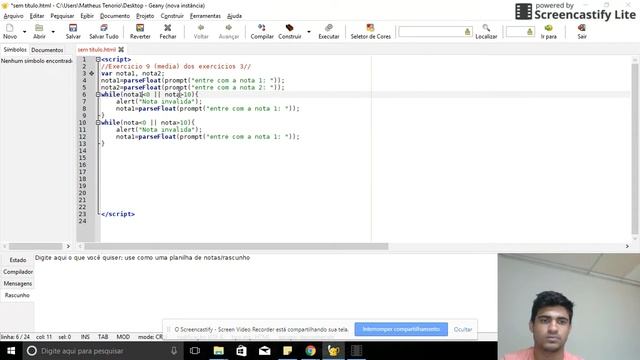The width and height of the screenshot is (640, 360).
Task: Save the file with Salvar
Action: (73, 31)
